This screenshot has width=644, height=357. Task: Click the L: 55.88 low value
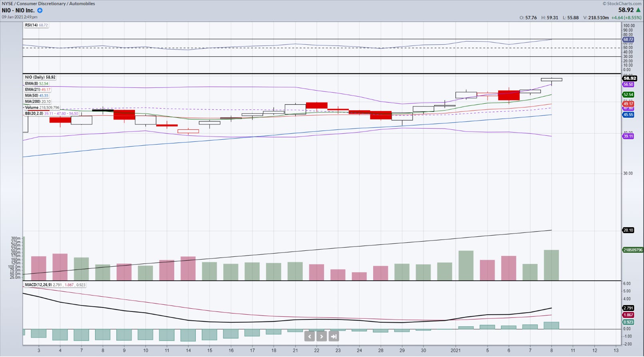pyautogui.click(x=570, y=18)
